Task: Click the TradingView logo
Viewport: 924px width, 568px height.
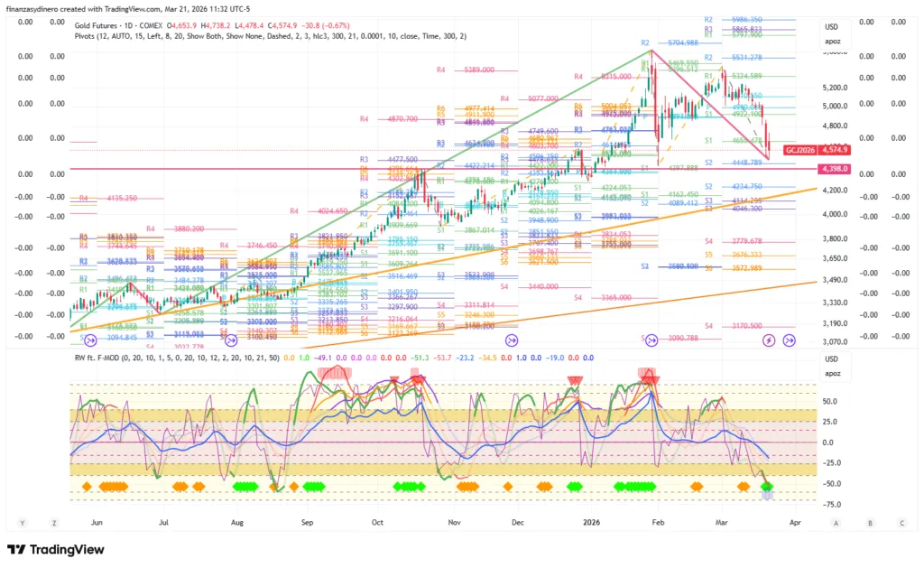Action: (x=56, y=550)
